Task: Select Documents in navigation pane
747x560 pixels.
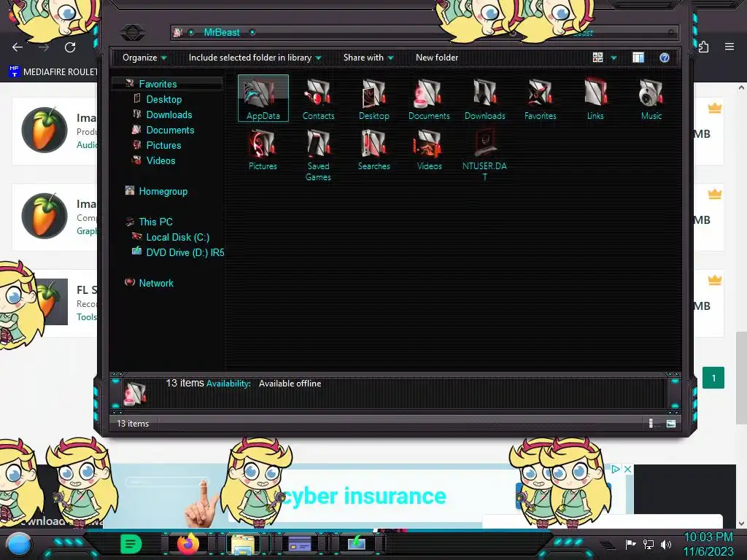Action: pos(170,130)
